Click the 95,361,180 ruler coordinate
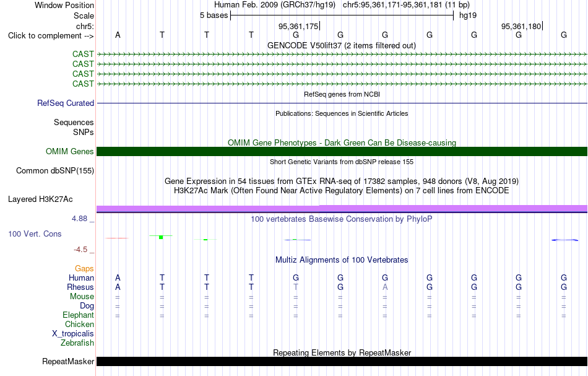Image resolution: width=588 pixels, height=376 pixels. [x=521, y=26]
